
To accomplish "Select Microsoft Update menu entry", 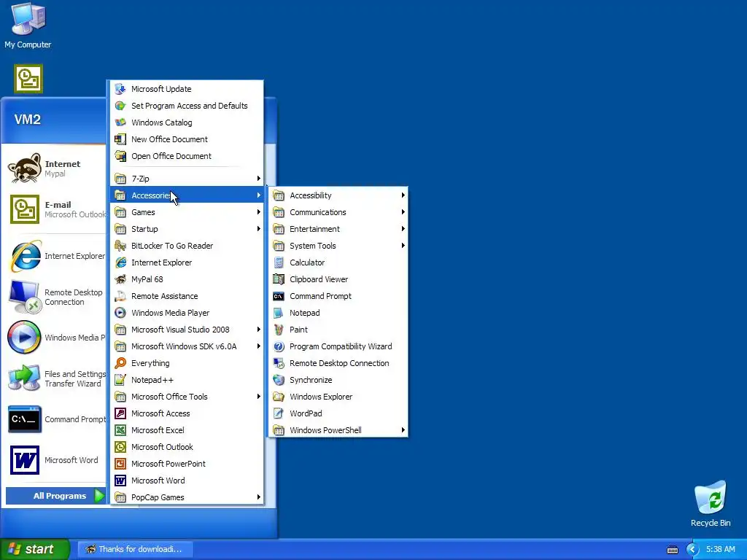I will click(187, 89).
